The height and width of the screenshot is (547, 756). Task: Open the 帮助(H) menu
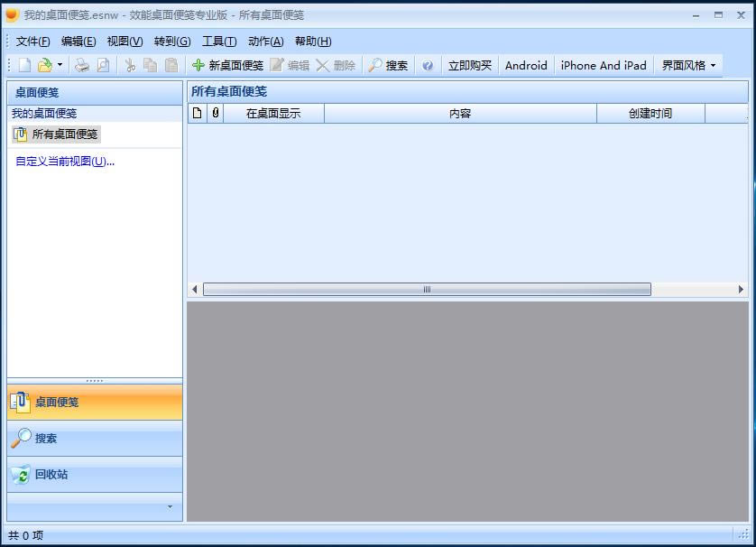tap(313, 42)
